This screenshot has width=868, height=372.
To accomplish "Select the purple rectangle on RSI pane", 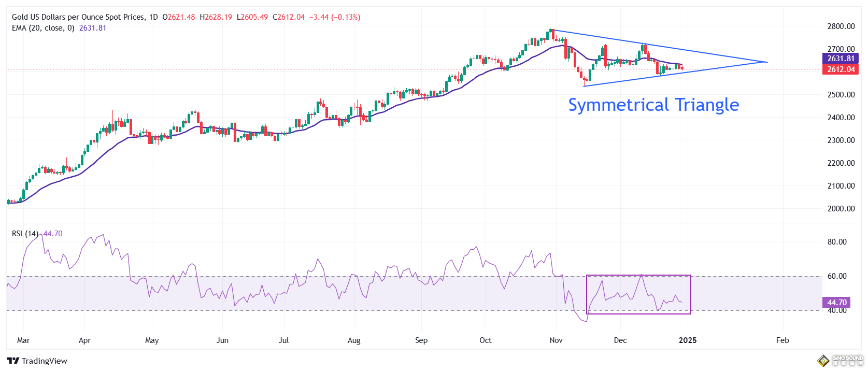I will click(638, 276).
